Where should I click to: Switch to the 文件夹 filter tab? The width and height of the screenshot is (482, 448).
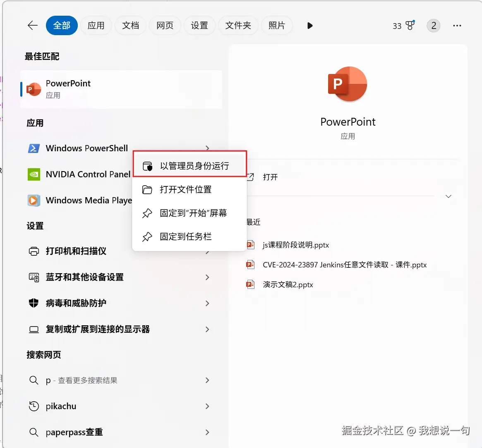click(x=238, y=26)
